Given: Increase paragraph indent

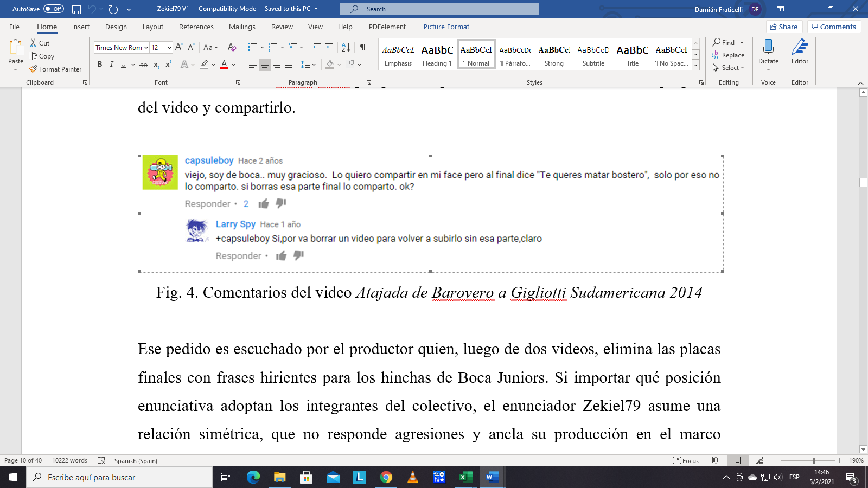Looking at the screenshot, I should [x=329, y=47].
